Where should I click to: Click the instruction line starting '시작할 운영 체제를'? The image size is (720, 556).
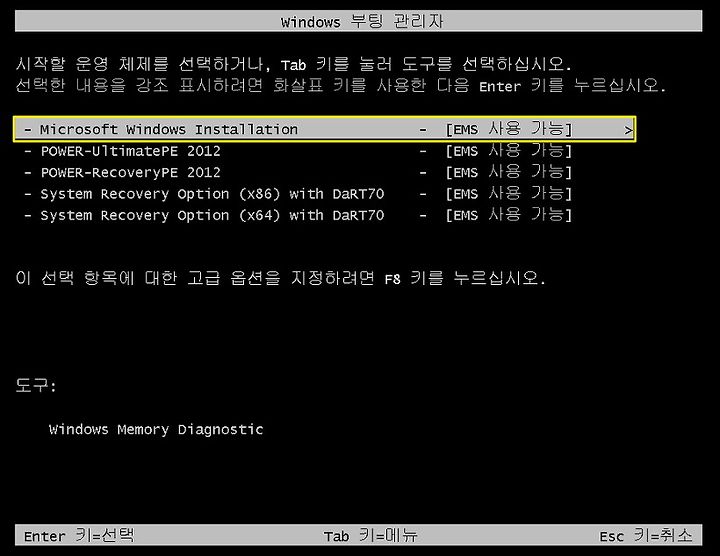[294, 64]
